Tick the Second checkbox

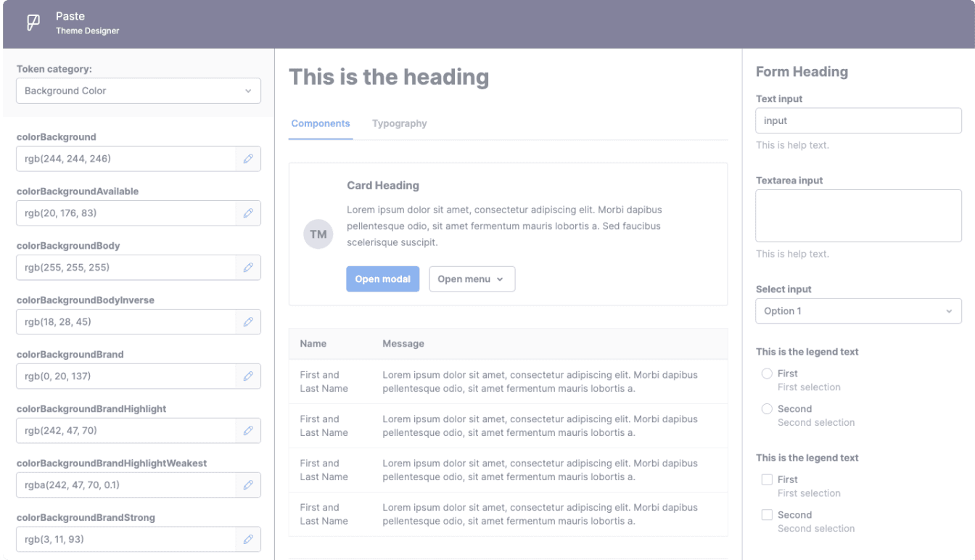pyautogui.click(x=767, y=515)
